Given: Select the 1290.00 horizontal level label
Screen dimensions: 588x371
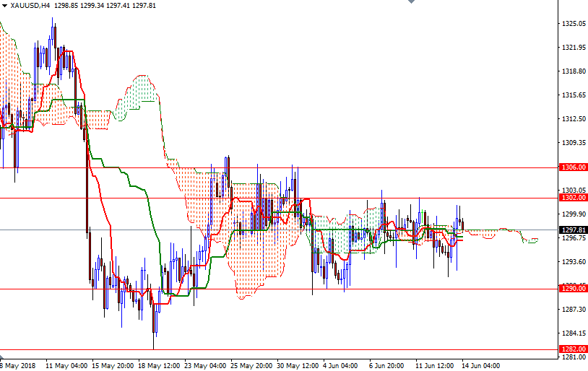Looking at the screenshot, I should click(x=573, y=288).
